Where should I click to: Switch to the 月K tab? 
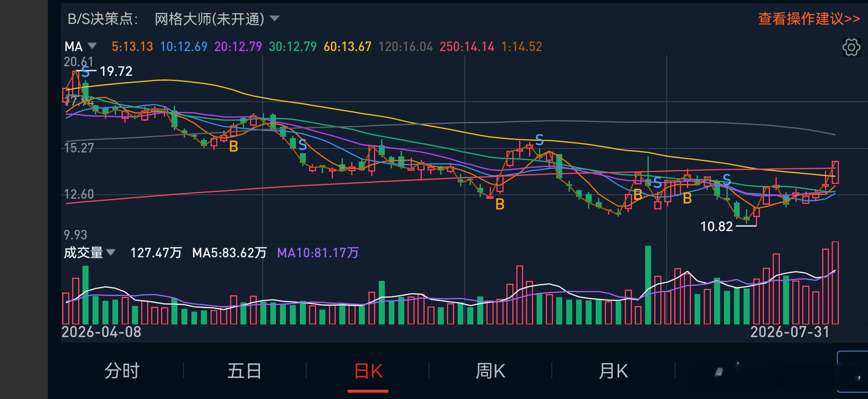coord(613,371)
